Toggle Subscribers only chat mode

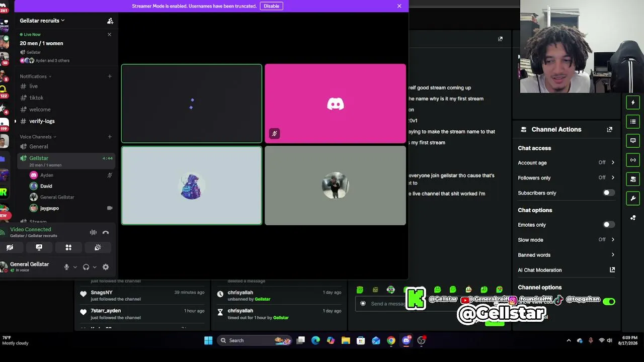click(x=609, y=193)
